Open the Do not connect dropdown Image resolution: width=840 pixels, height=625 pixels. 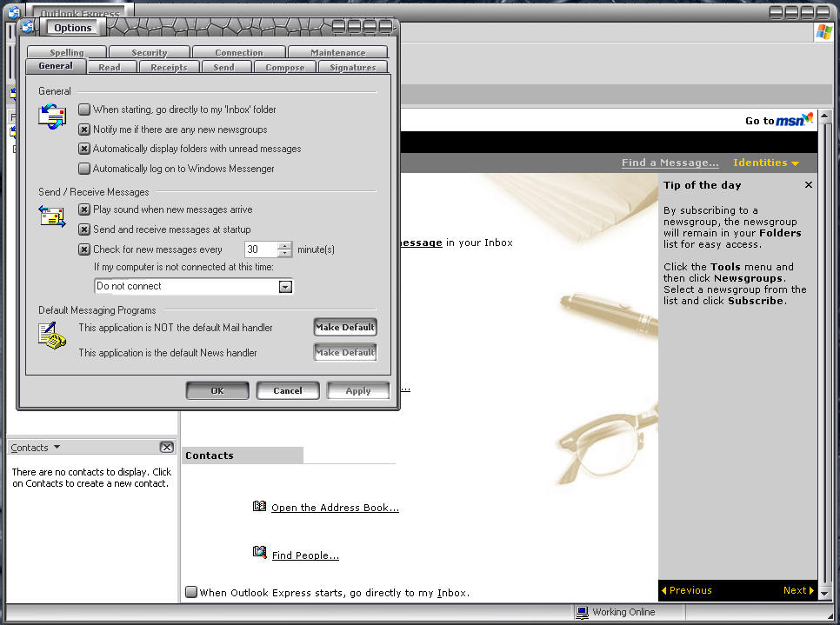(x=285, y=287)
